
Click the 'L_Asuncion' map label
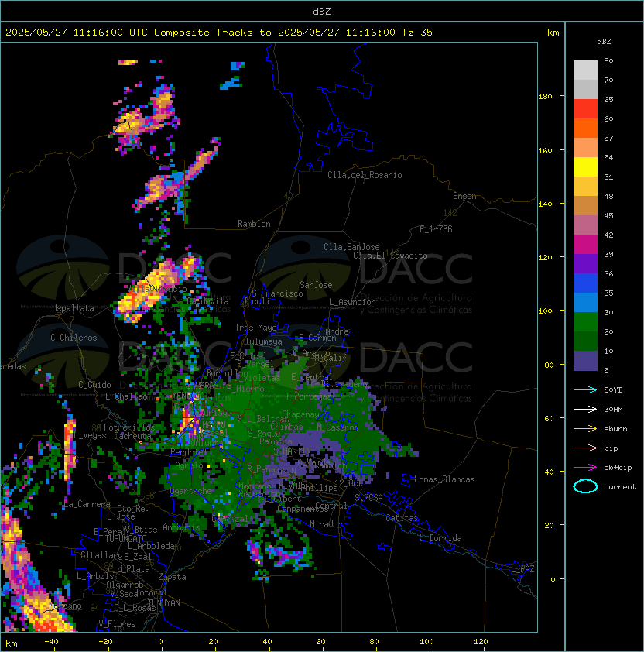(x=352, y=302)
